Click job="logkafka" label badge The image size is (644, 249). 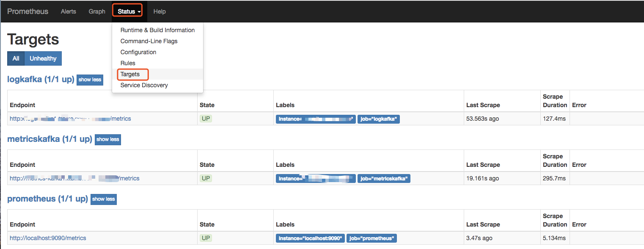point(379,119)
